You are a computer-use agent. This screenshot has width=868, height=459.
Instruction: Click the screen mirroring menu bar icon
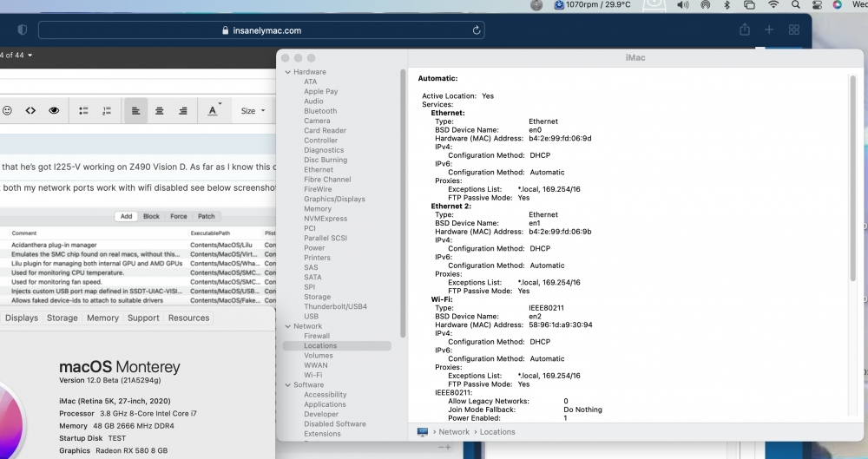(x=749, y=5)
